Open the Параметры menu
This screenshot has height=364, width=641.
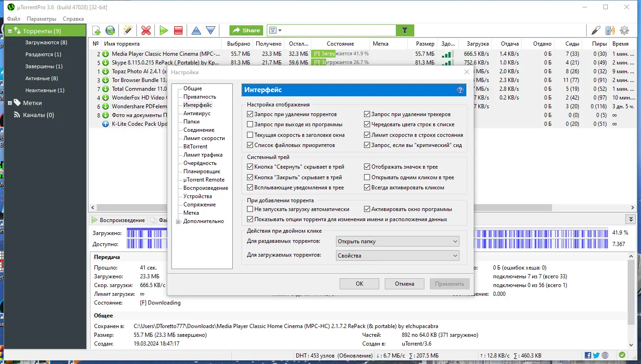(x=41, y=19)
